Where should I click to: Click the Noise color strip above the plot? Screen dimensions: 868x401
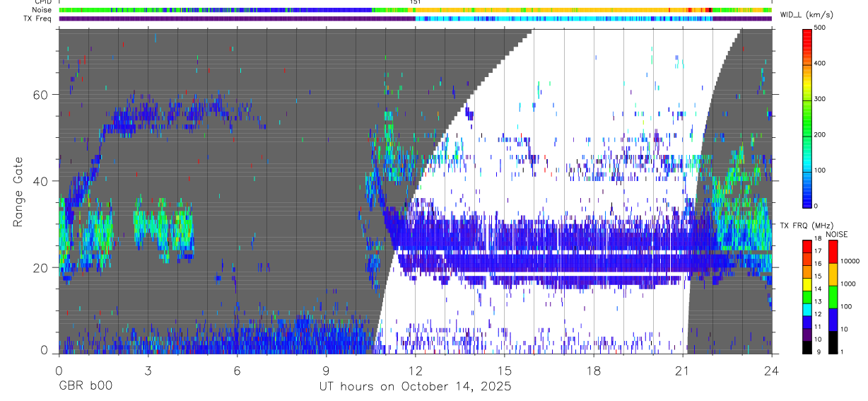(415, 10)
